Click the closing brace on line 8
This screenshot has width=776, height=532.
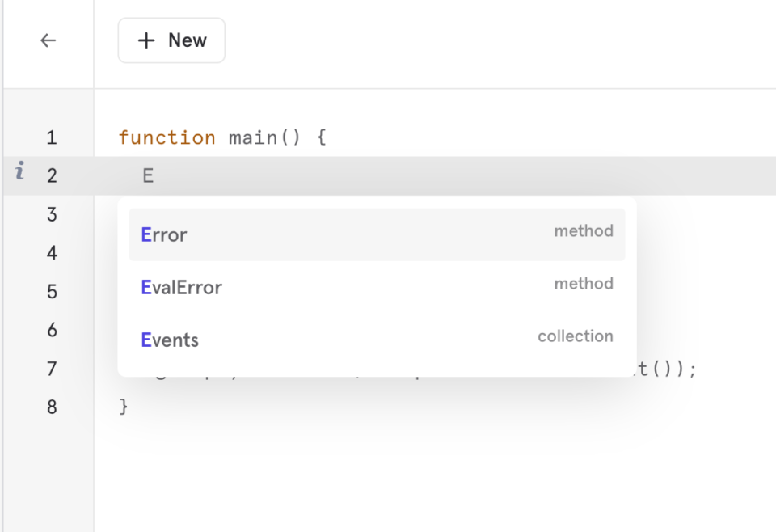tap(123, 407)
